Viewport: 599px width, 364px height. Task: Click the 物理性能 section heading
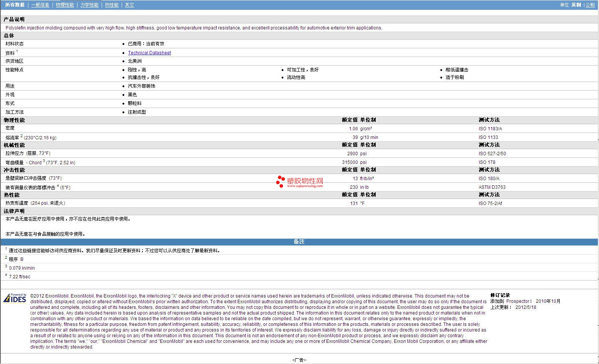pyautogui.click(x=14, y=120)
